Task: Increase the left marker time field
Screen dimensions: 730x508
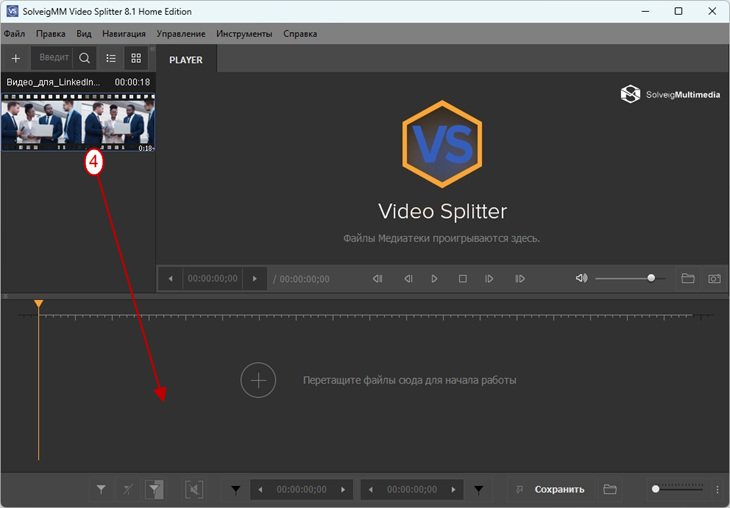Action: 343,489
